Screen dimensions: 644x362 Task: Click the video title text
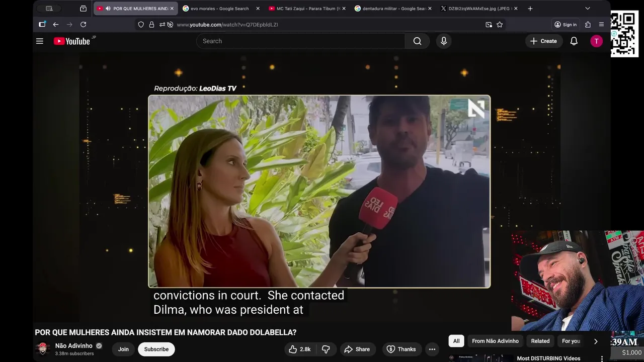pyautogui.click(x=166, y=333)
